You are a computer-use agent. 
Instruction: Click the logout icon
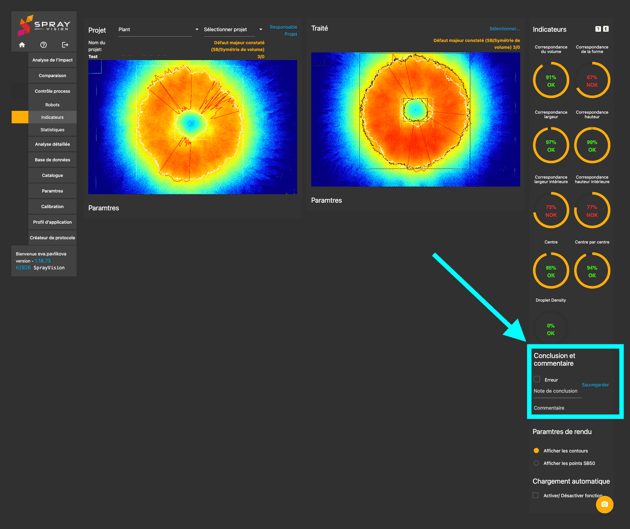[65, 45]
